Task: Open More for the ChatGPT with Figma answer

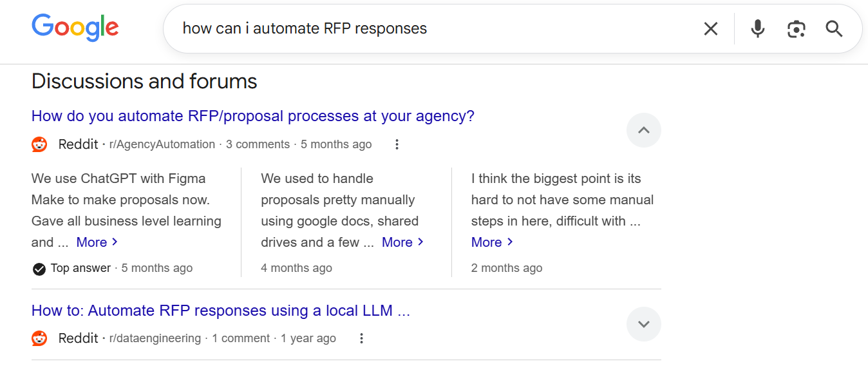Action: click(97, 242)
